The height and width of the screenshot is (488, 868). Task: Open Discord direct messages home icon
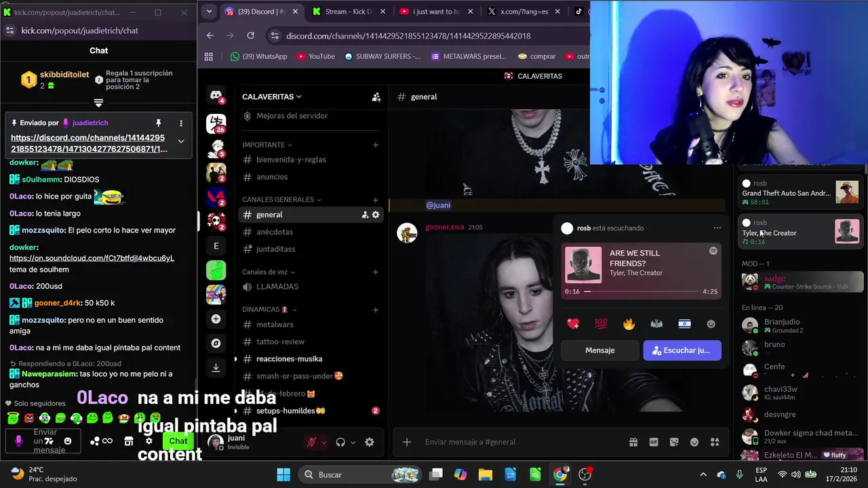(x=216, y=96)
